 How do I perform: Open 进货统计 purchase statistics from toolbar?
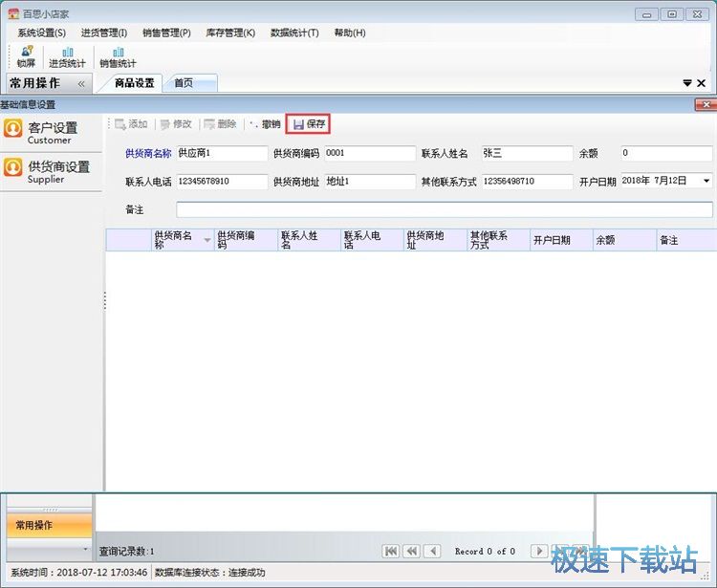pyautogui.click(x=67, y=56)
